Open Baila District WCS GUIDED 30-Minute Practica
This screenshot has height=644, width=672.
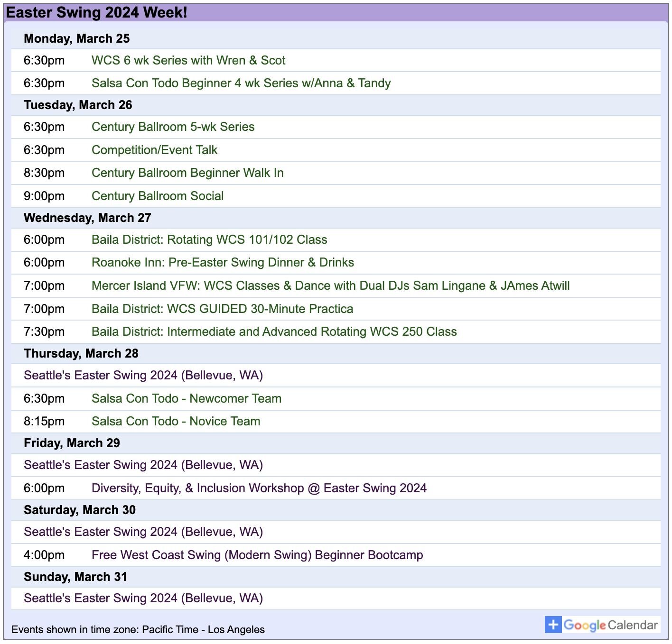point(222,309)
